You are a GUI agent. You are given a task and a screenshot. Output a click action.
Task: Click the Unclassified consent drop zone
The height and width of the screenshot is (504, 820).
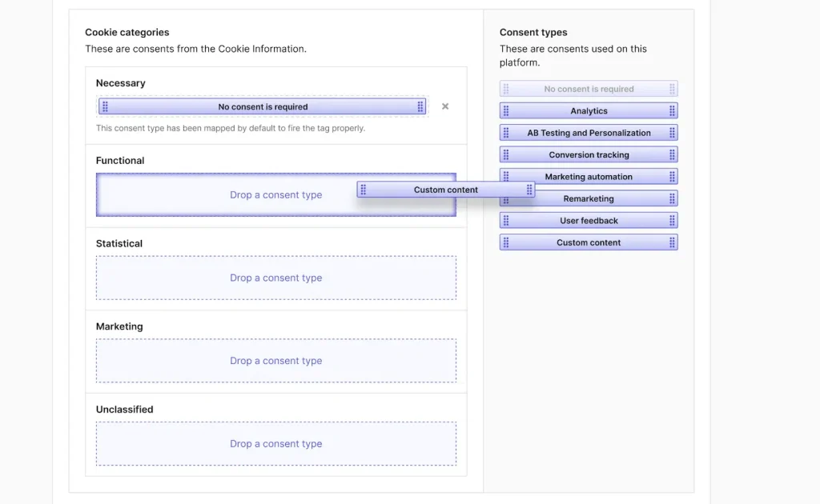(275, 444)
